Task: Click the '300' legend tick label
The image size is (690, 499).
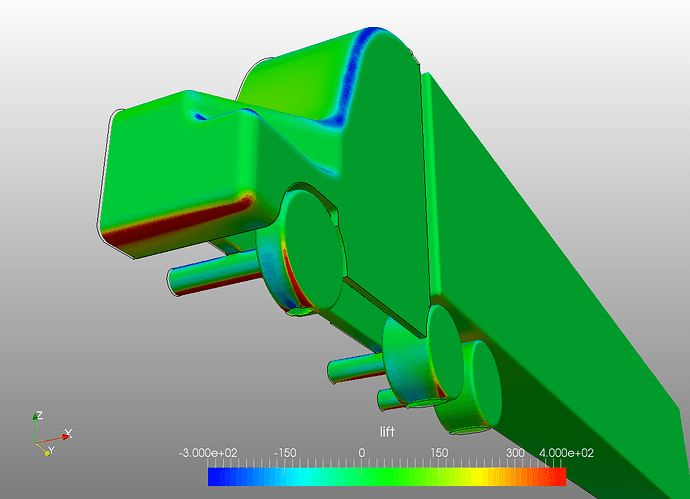Action: coord(515,453)
